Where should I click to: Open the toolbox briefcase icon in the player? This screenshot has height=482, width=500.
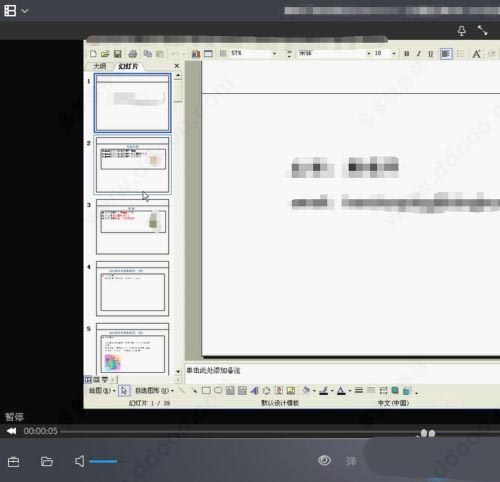13,462
